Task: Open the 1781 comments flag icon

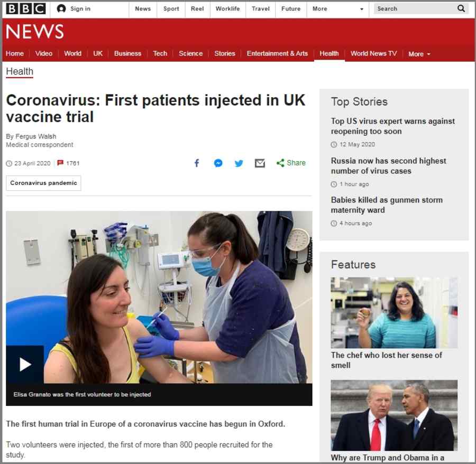Action: pyautogui.click(x=60, y=163)
